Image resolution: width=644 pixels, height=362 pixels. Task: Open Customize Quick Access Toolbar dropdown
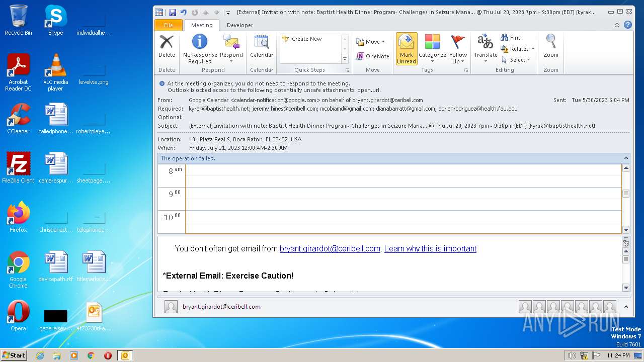click(228, 13)
